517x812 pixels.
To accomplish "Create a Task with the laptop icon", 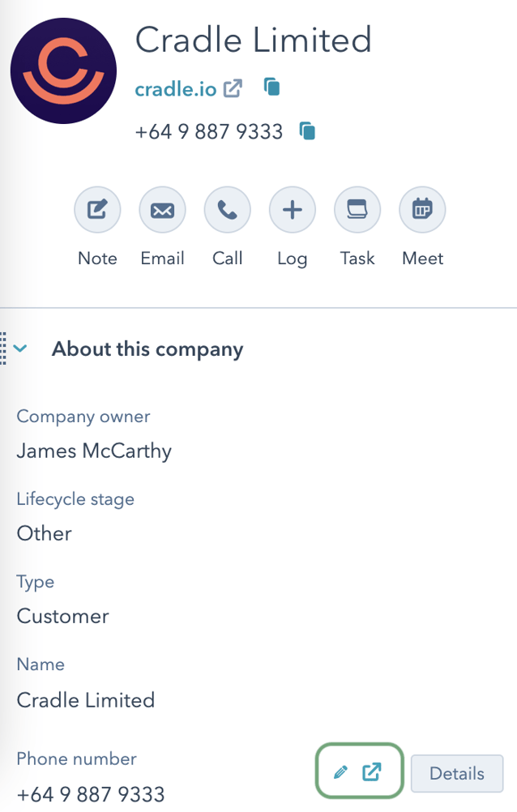I will (x=357, y=209).
